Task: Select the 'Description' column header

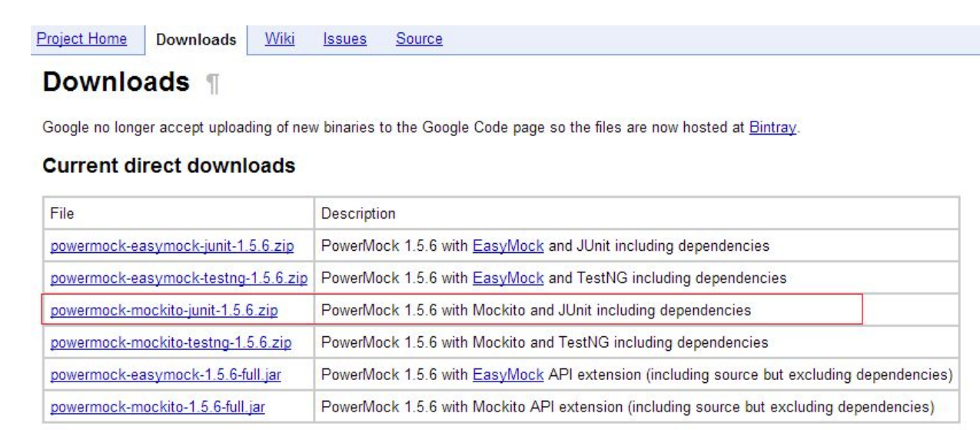Action: pos(358,212)
